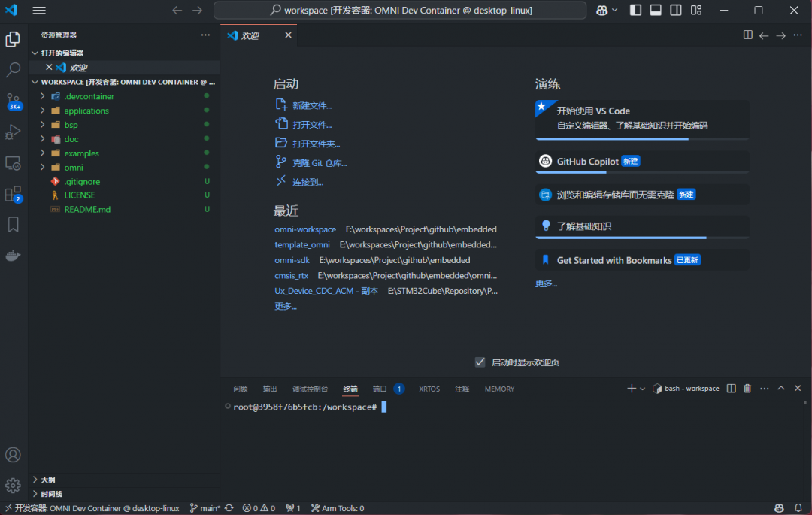Click the workspace command center search box
Viewport: 812px width, 515px height.
pos(400,11)
